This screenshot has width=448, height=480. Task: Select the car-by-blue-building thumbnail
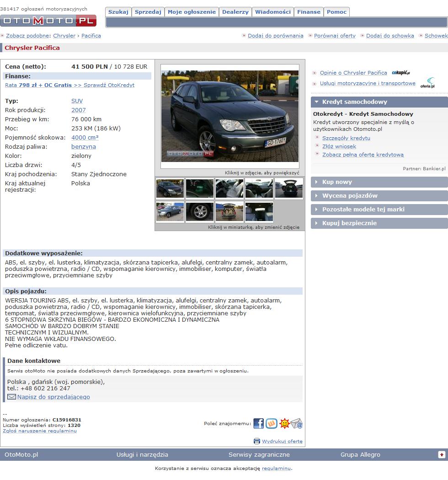point(170,211)
